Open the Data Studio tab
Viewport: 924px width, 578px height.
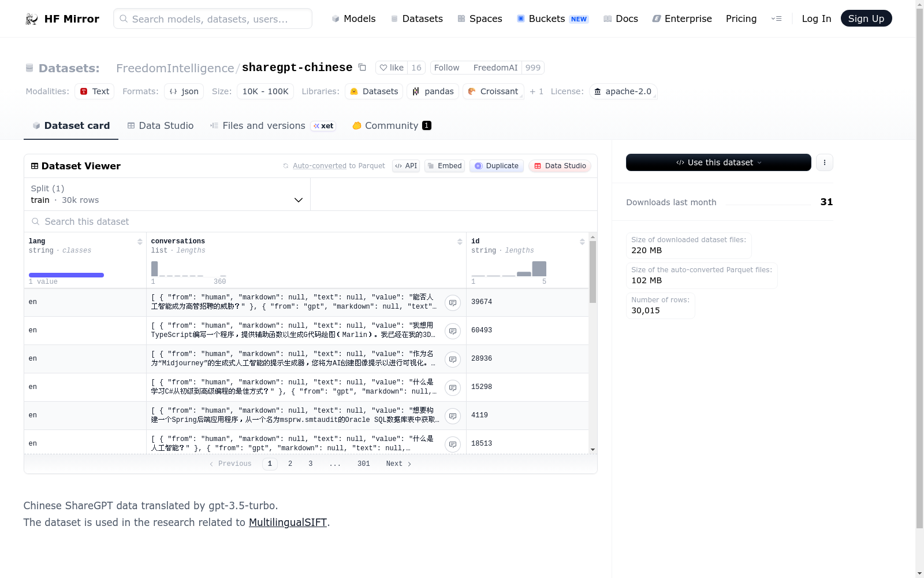[161, 125]
